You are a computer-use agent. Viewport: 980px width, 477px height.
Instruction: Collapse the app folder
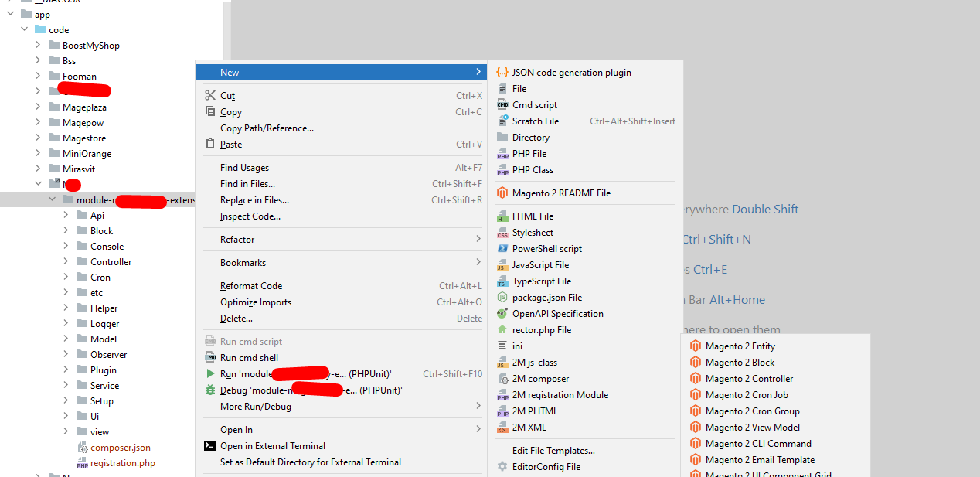click(x=10, y=14)
